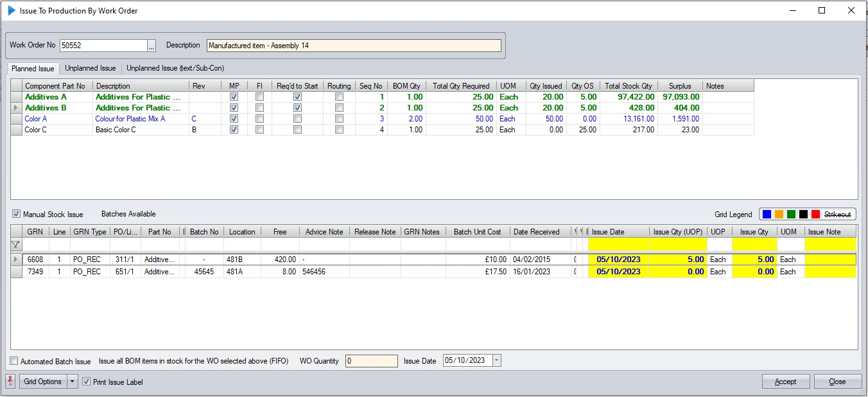Switch to Unplanned Issue tab
The image size is (868, 397).
click(x=90, y=68)
